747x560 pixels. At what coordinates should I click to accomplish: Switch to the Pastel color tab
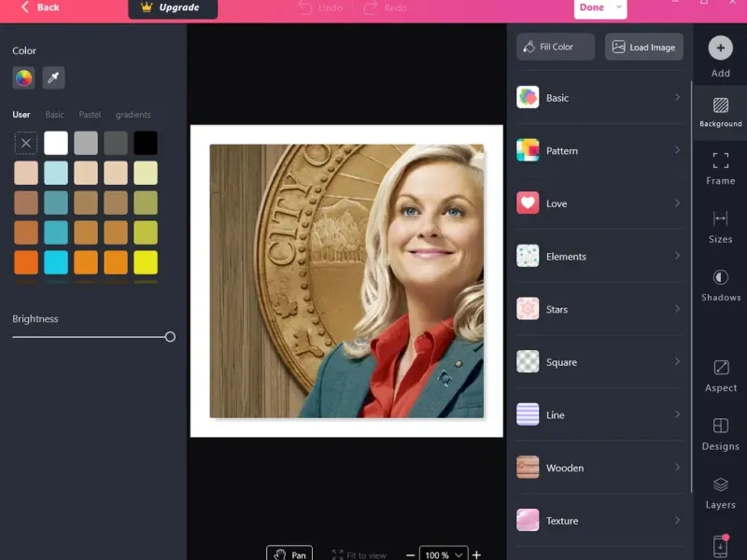click(90, 115)
